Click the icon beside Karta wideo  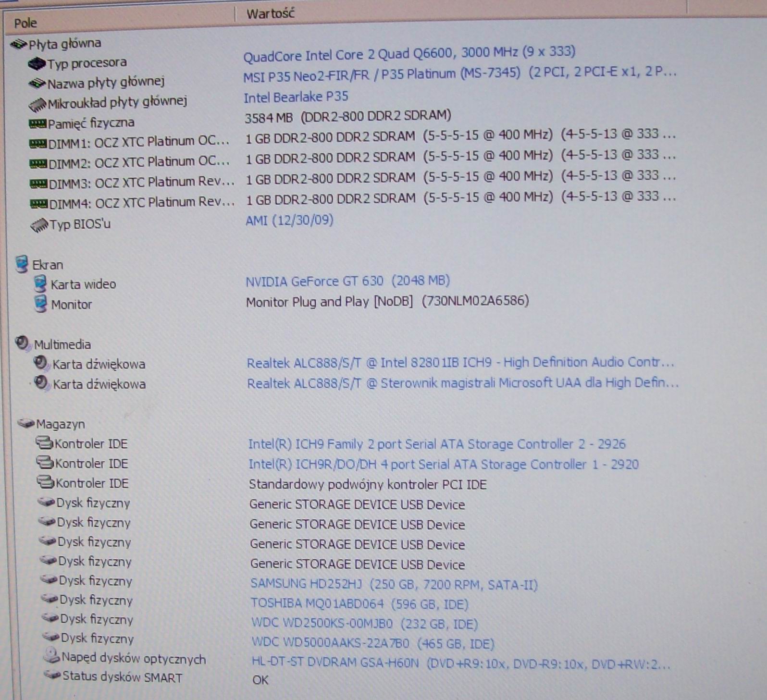click(x=40, y=284)
